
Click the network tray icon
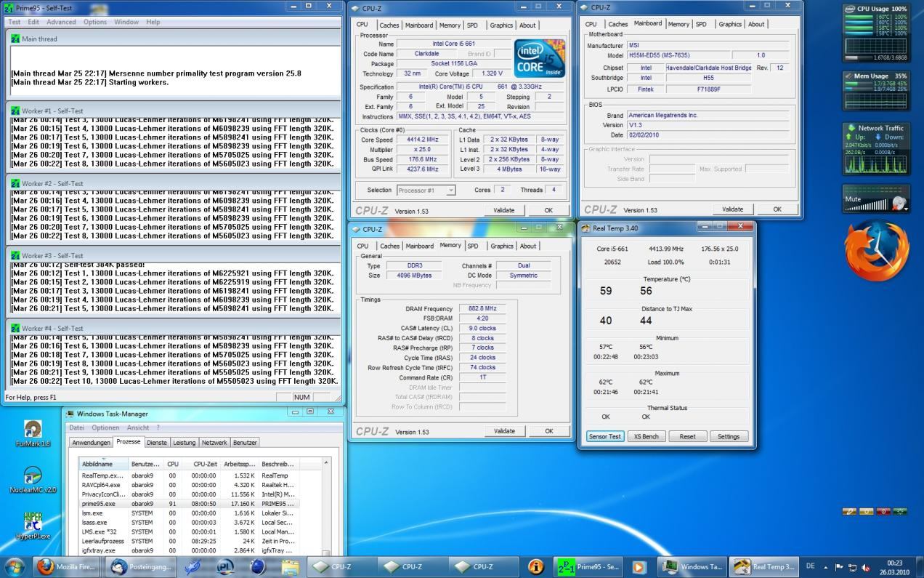[x=853, y=567]
